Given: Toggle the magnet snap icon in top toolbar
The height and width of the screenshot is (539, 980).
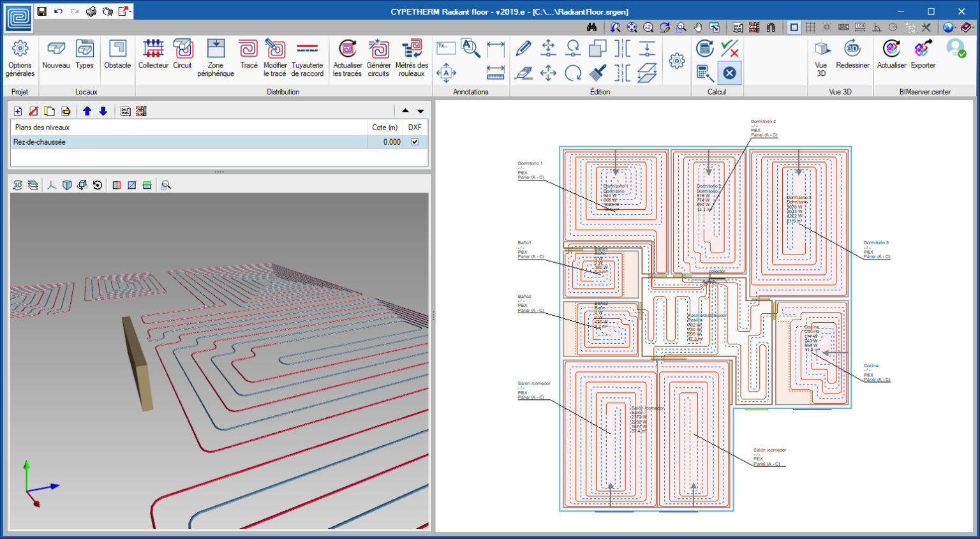Looking at the screenshot, I should tap(771, 27).
